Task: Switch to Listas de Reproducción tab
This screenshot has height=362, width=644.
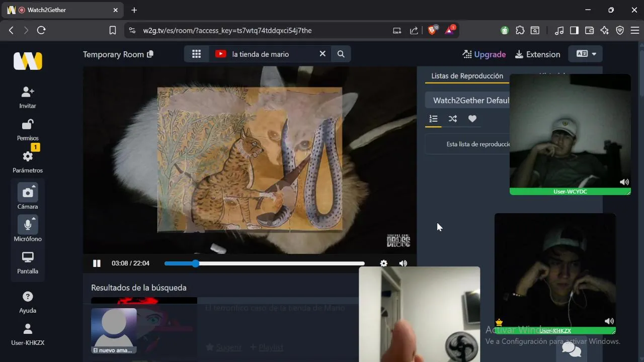Action: (467, 76)
